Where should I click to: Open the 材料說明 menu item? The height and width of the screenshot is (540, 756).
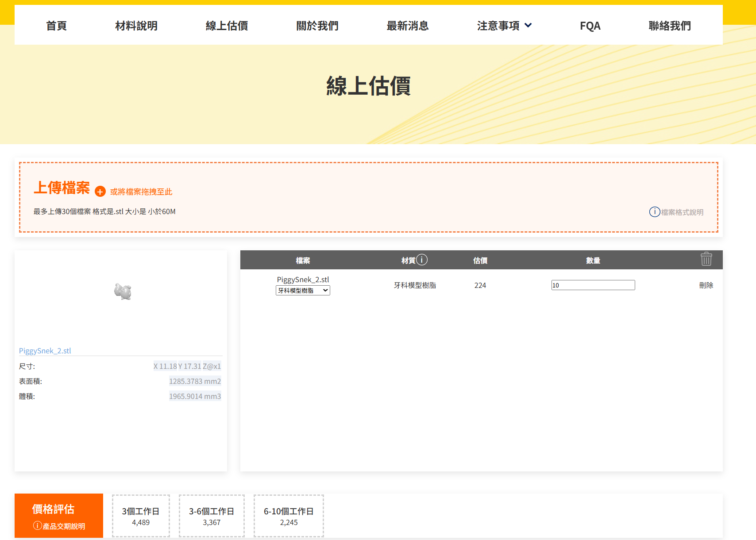coord(136,26)
